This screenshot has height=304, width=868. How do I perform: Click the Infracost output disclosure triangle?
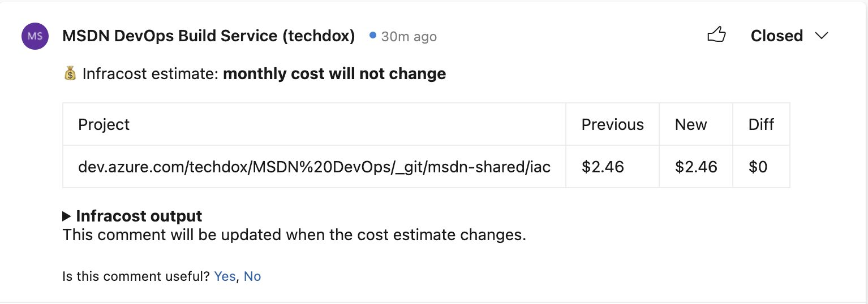[x=67, y=216]
